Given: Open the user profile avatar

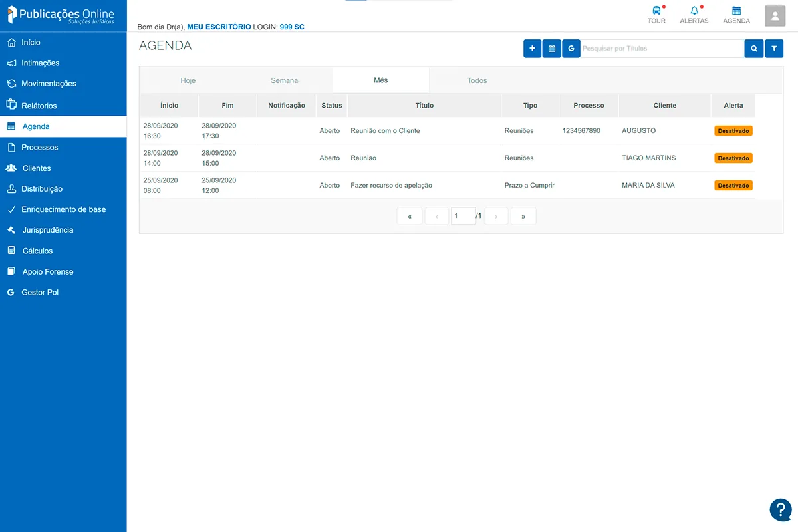Looking at the screenshot, I should [x=775, y=15].
